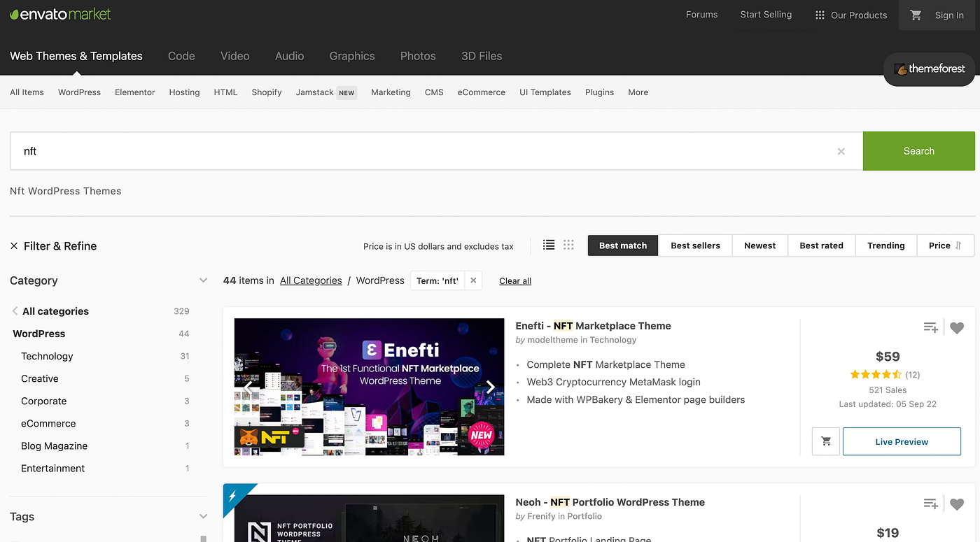Open the Graphics marketplace tab

coord(352,56)
